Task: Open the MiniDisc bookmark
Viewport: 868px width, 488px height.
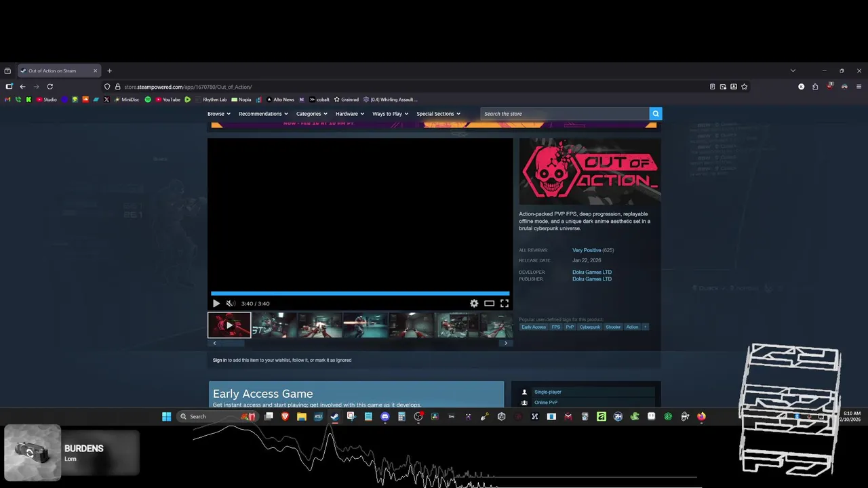Action: pos(126,100)
